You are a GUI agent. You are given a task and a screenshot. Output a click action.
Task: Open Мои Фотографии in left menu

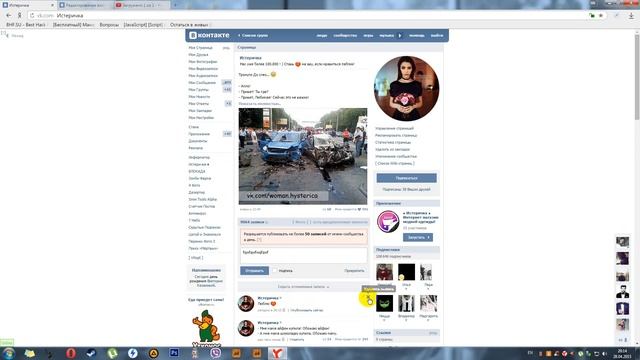[203, 62]
